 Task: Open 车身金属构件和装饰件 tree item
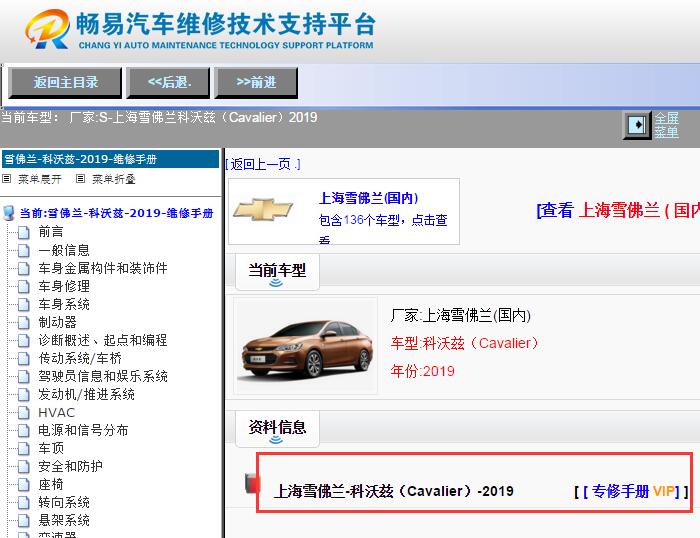pos(103,268)
